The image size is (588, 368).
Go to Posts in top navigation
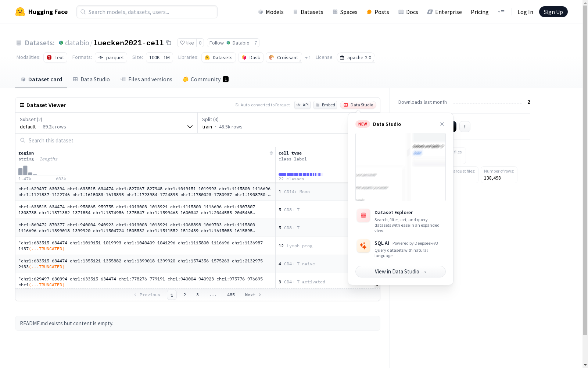click(378, 12)
